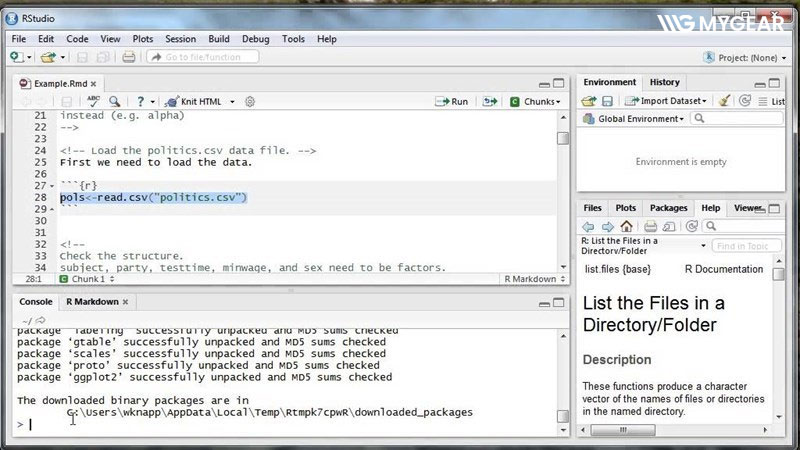800x450 pixels.
Task: Close the R Markdown console tab
Action: pyautogui.click(x=126, y=302)
